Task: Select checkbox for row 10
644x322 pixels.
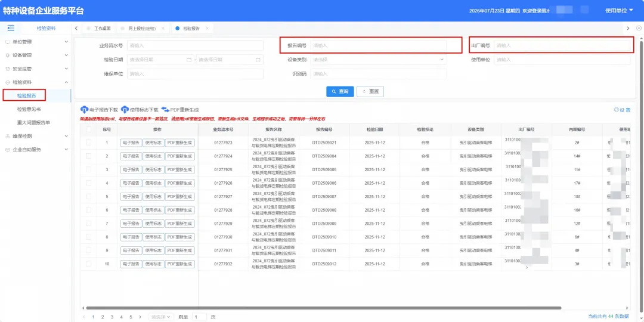Action: tap(88, 264)
